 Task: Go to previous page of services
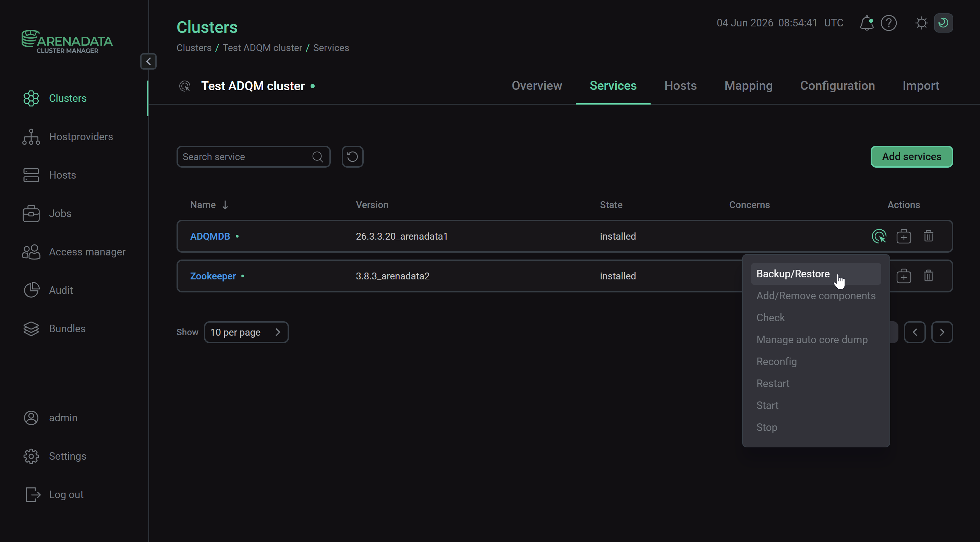pos(915,332)
